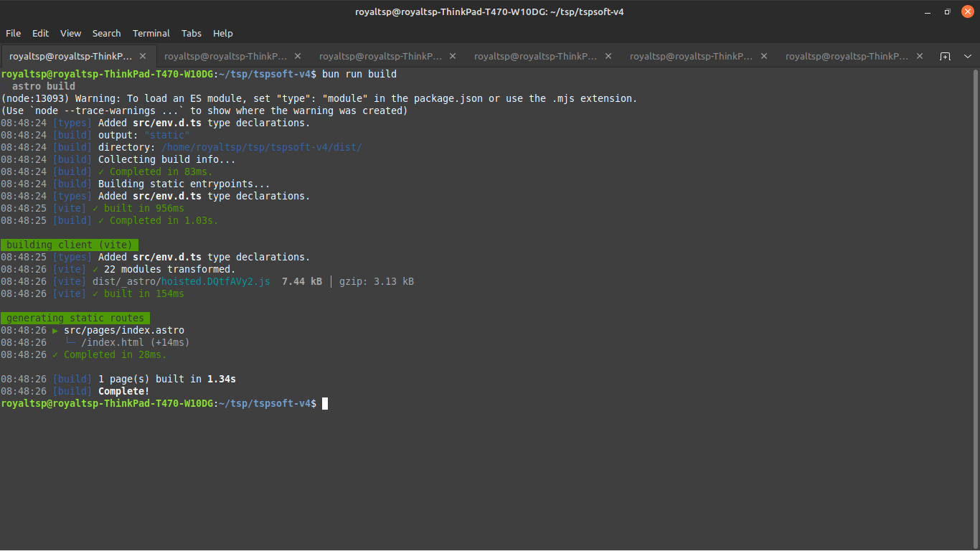Close the terminal window
Screen dimensions: 980x551
[x=967, y=11]
